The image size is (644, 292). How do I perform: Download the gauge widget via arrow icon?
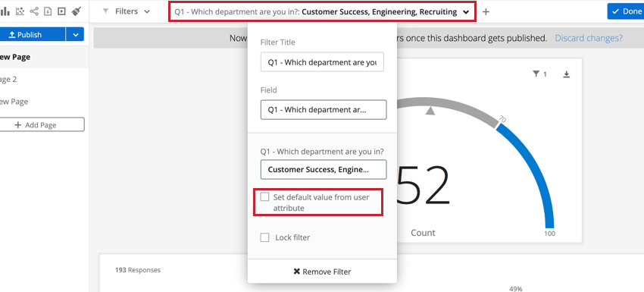pyautogui.click(x=567, y=74)
